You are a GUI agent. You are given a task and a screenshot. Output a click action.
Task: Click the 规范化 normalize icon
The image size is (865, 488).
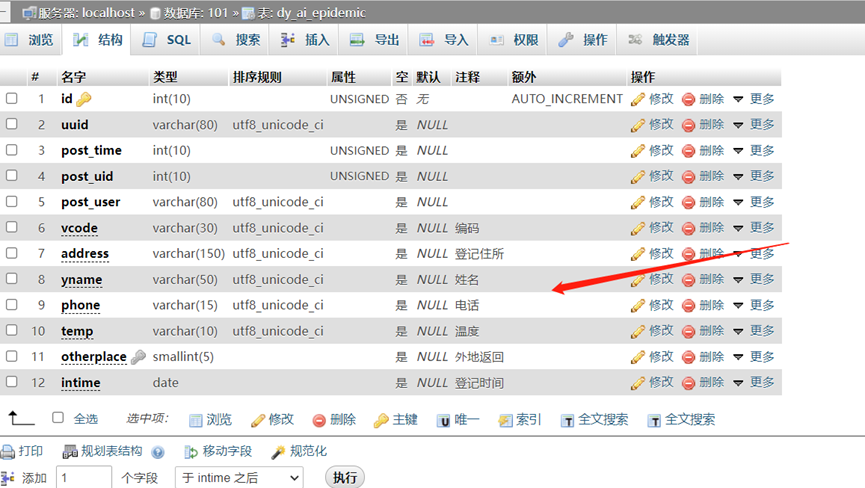pyautogui.click(x=278, y=452)
